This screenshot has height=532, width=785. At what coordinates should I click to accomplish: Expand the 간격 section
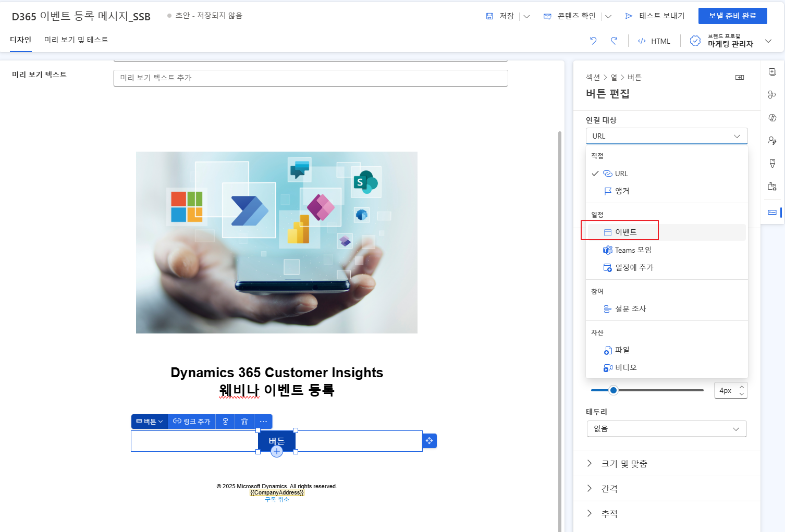[667, 489]
